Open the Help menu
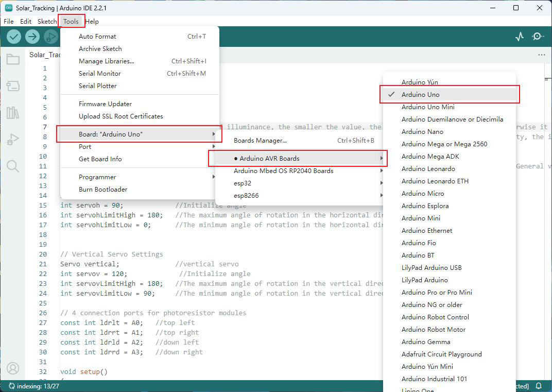552x392 pixels. pyautogui.click(x=92, y=22)
